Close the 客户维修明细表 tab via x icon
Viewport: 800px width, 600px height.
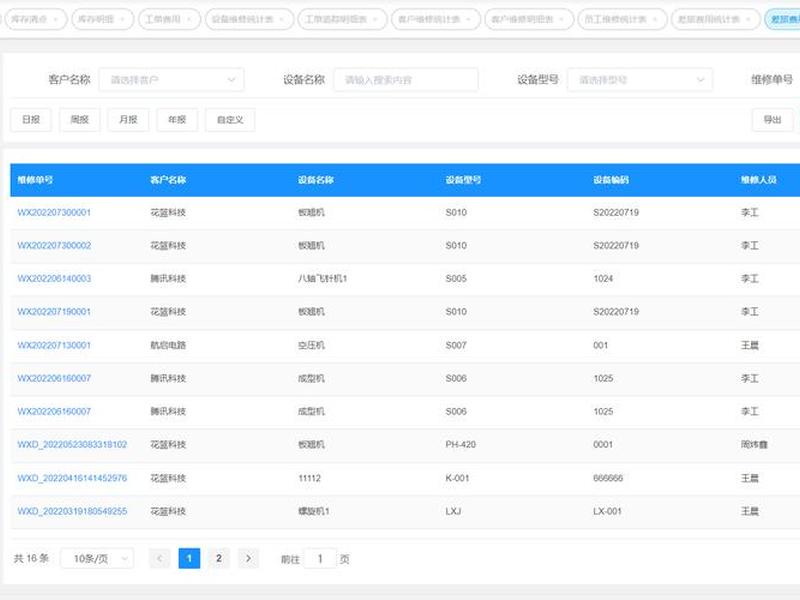[562, 19]
